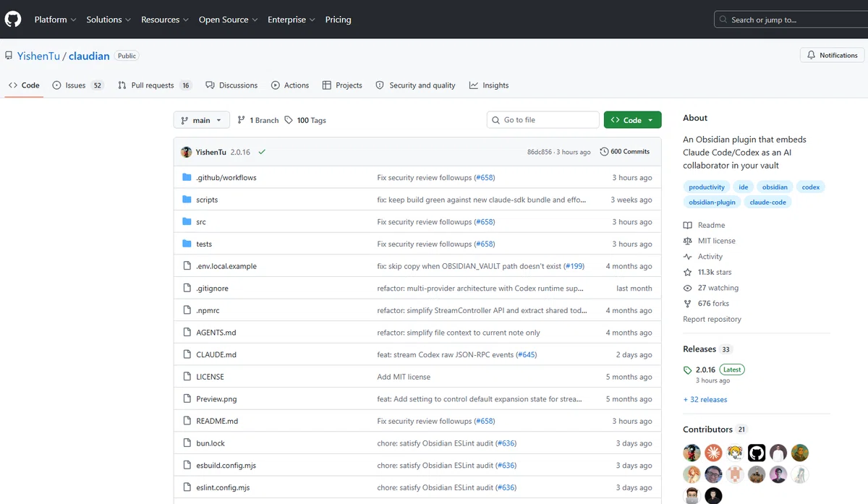Click the GitHub Octocat contributor avatar

[757, 453]
